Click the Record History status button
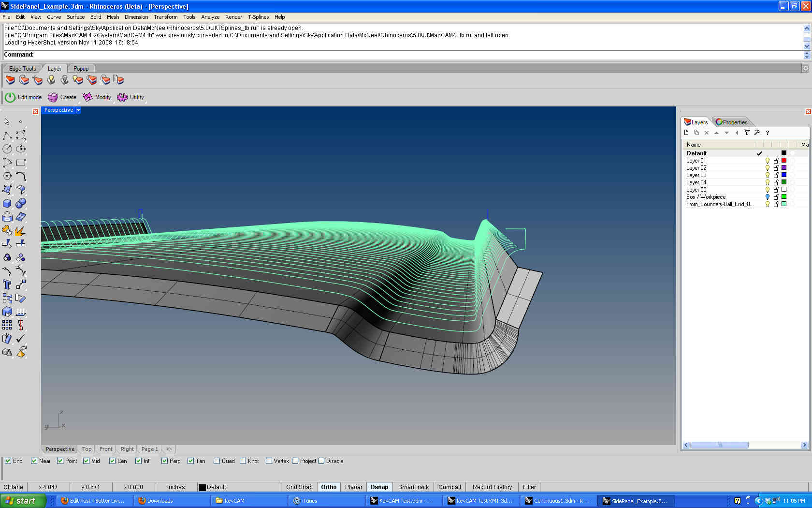The width and height of the screenshot is (812, 508). (492, 487)
